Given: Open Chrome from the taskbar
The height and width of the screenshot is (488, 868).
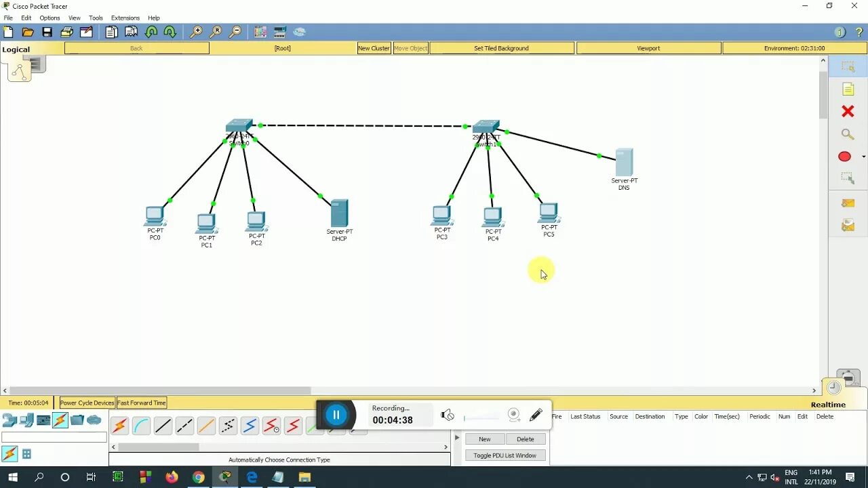Looking at the screenshot, I should (x=198, y=477).
